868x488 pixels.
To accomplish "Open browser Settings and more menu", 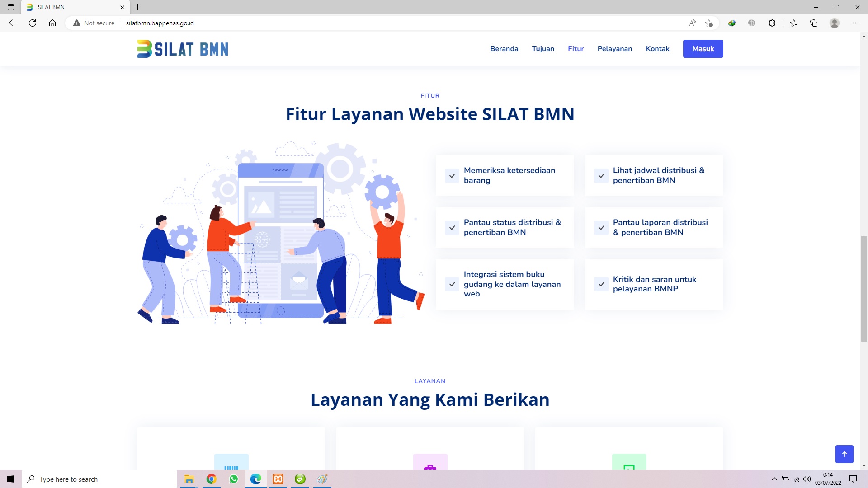I will tap(855, 23).
